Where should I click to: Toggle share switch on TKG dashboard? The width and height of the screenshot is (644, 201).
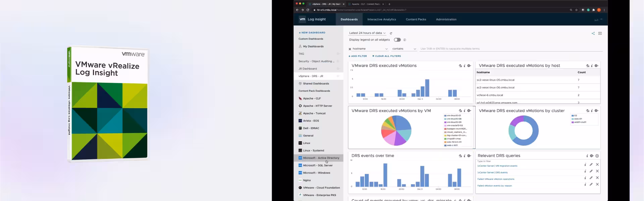pos(338,54)
